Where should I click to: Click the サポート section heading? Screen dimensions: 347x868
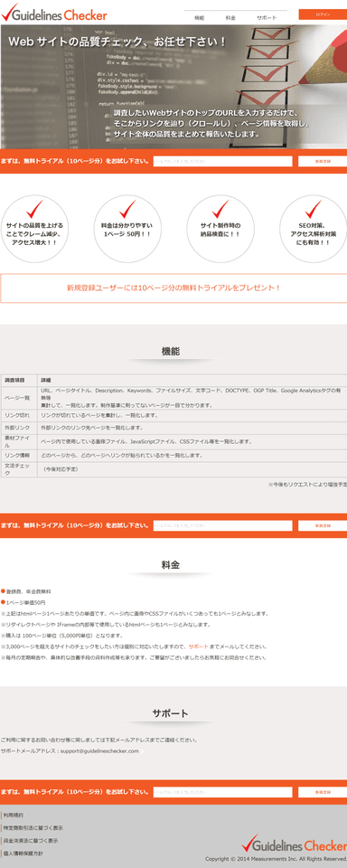point(171,713)
